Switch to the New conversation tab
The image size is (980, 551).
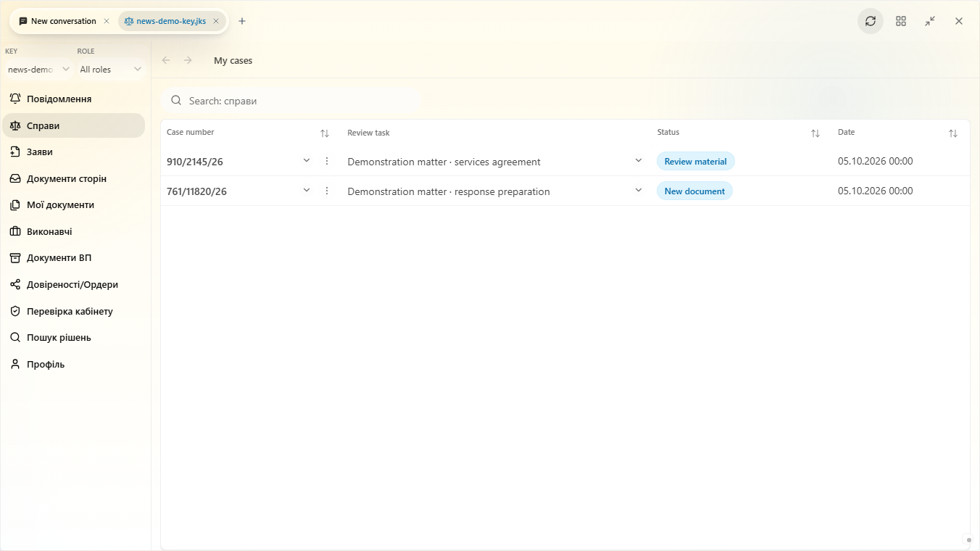64,21
